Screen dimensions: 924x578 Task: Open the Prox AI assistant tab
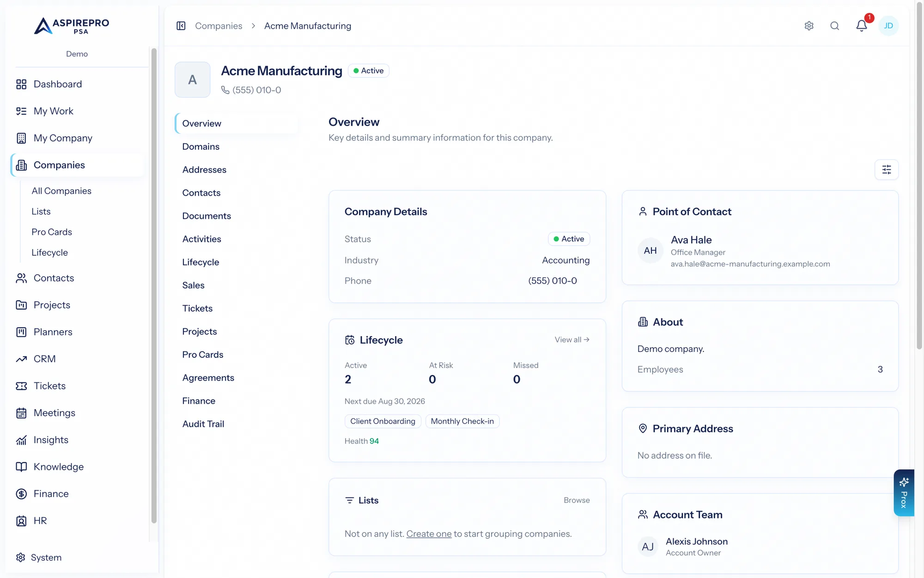coord(904,493)
